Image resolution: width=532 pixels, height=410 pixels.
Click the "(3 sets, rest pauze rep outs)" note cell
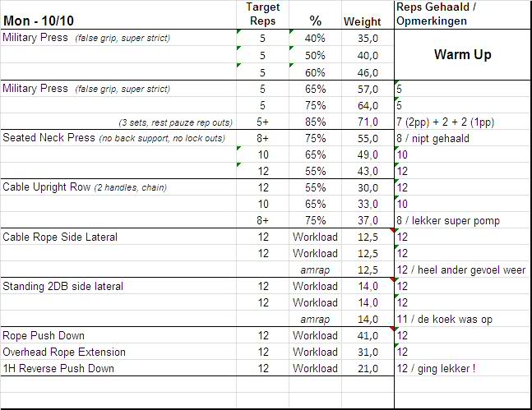tap(175, 122)
